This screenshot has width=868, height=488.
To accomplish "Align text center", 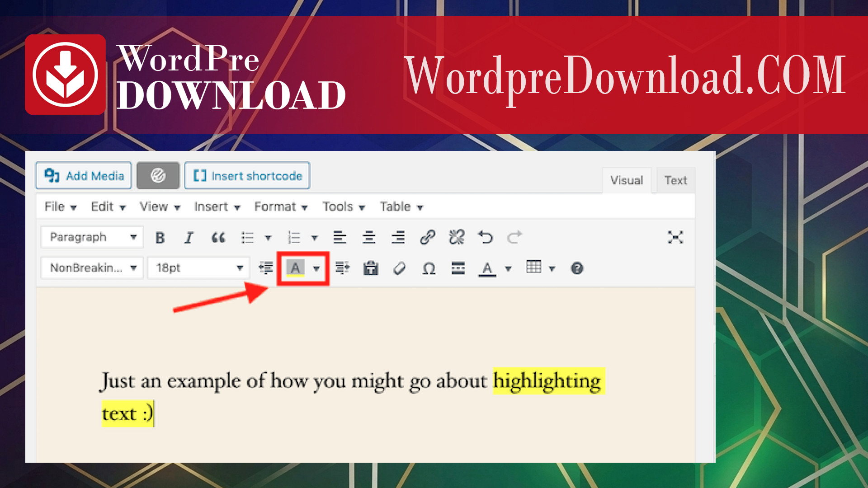I will (x=369, y=238).
